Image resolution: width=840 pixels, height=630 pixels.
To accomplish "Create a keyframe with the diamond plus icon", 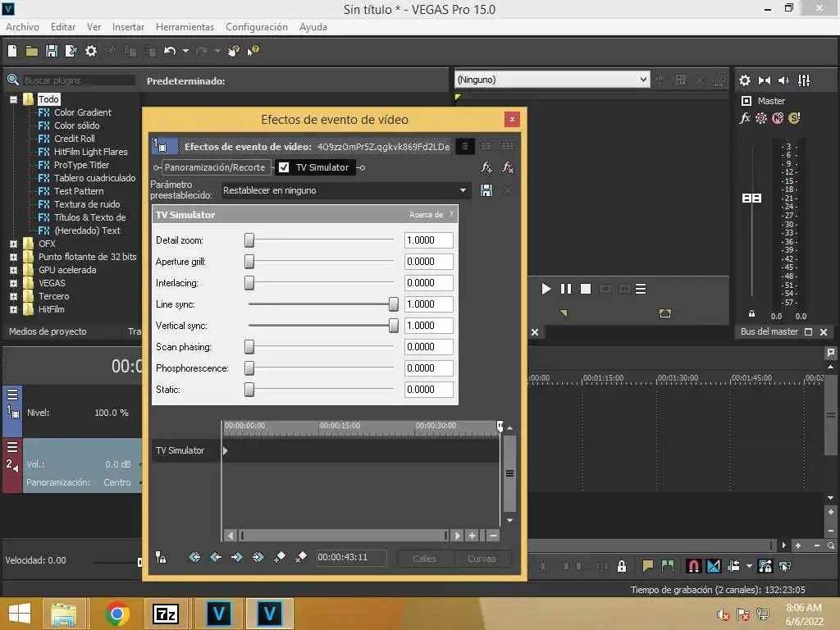I will click(279, 558).
